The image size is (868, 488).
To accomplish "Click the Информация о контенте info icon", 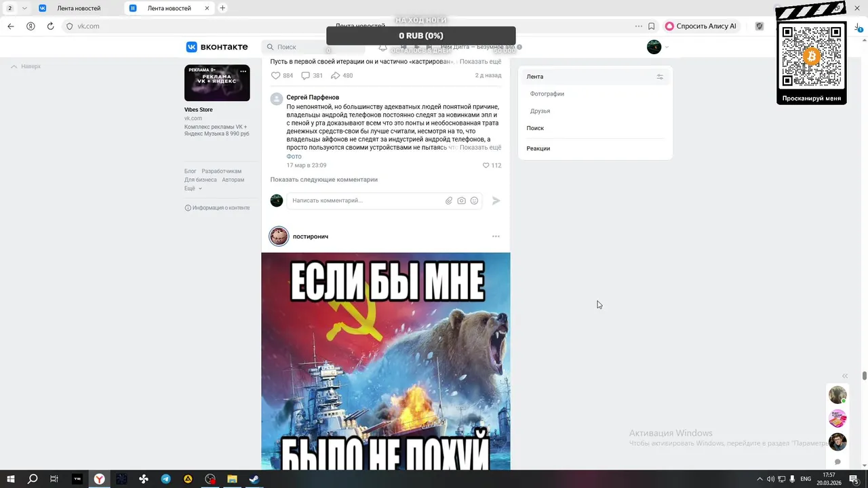I will pos(188,208).
